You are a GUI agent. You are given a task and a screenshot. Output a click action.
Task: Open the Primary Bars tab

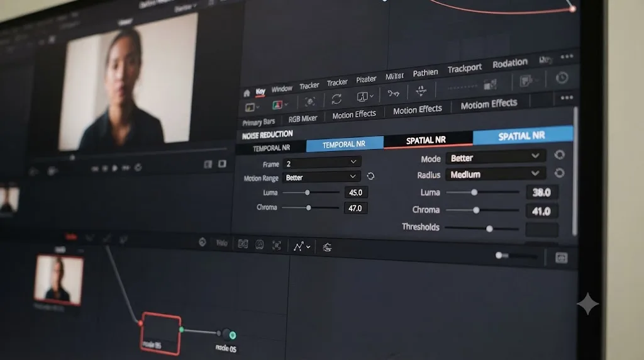[x=258, y=122]
